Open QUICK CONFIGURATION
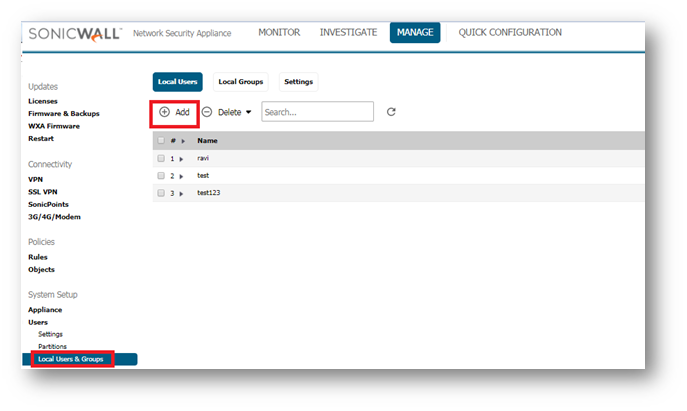 click(510, 33)
